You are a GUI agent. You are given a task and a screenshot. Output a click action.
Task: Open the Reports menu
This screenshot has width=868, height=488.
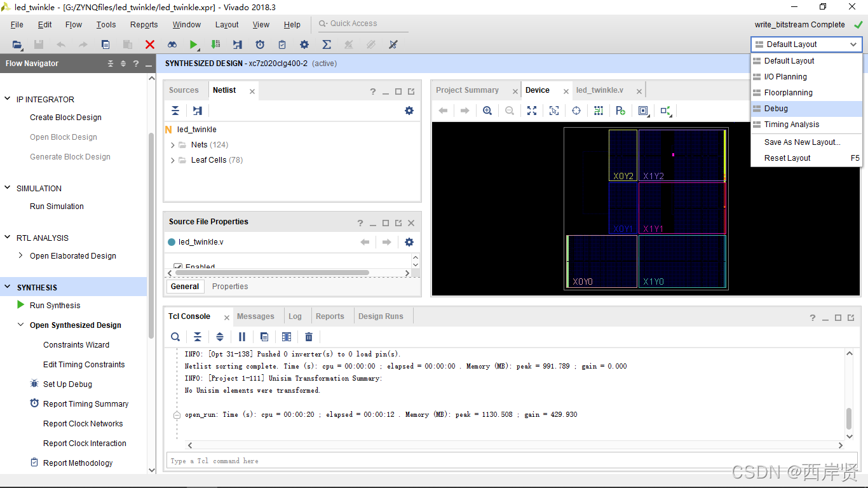(x=144, y=25)
